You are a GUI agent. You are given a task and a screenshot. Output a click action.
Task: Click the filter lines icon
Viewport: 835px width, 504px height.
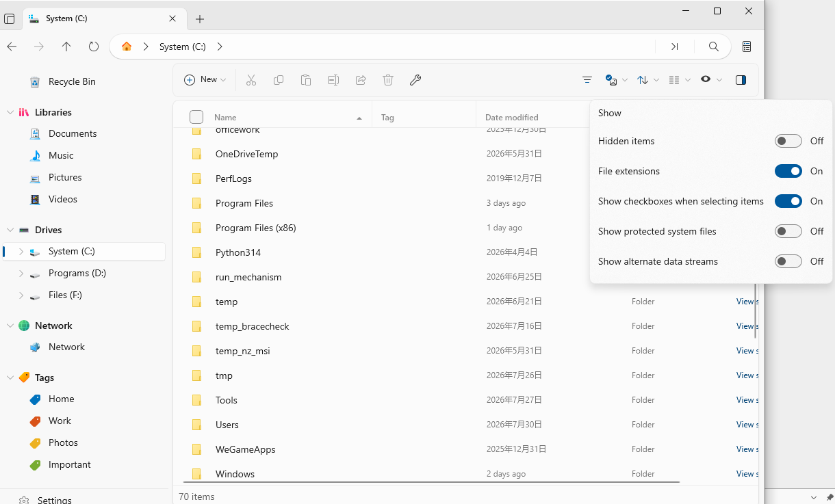[587, 80]
